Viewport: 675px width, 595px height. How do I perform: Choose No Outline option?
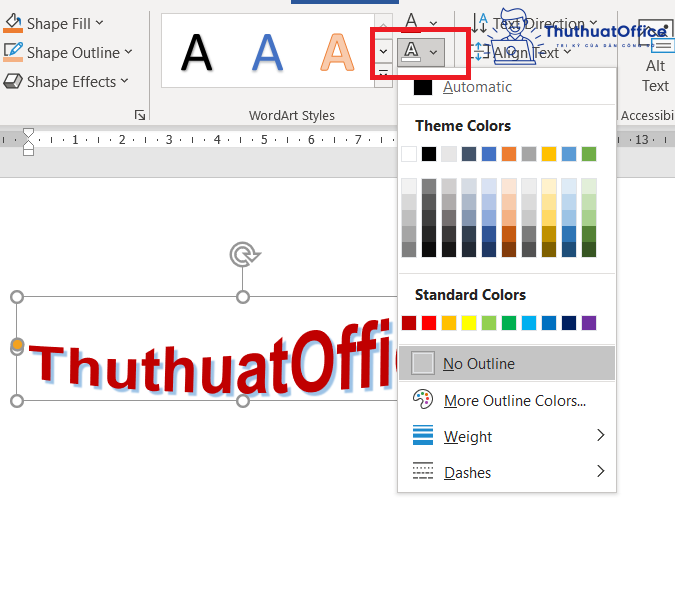pos(507,363)
